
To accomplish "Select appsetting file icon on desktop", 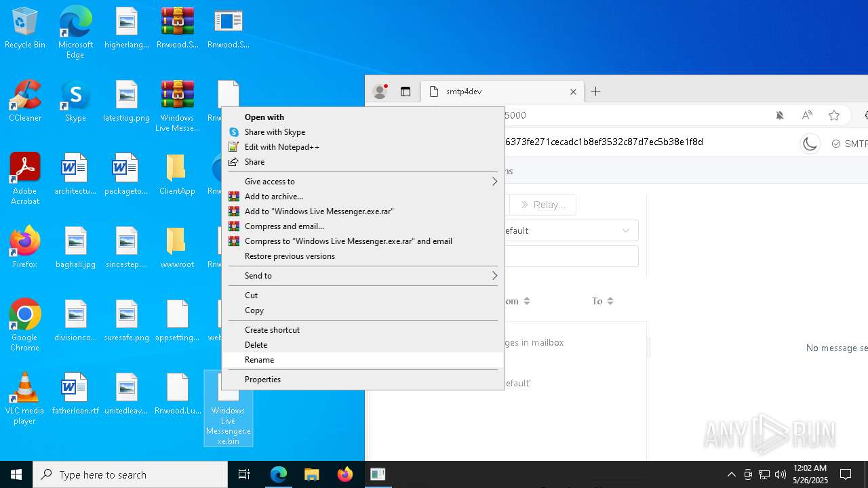I will pos(178,321).
